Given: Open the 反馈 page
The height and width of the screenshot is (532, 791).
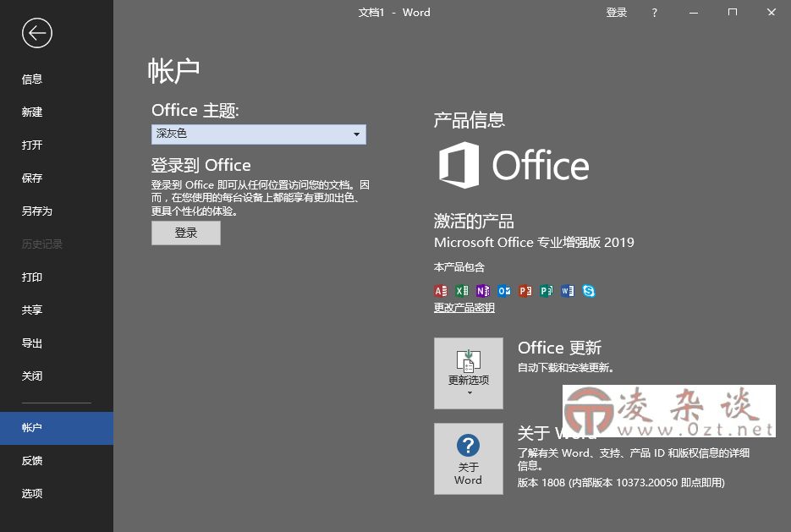Looking at the screenshot, I should [57, 460].
